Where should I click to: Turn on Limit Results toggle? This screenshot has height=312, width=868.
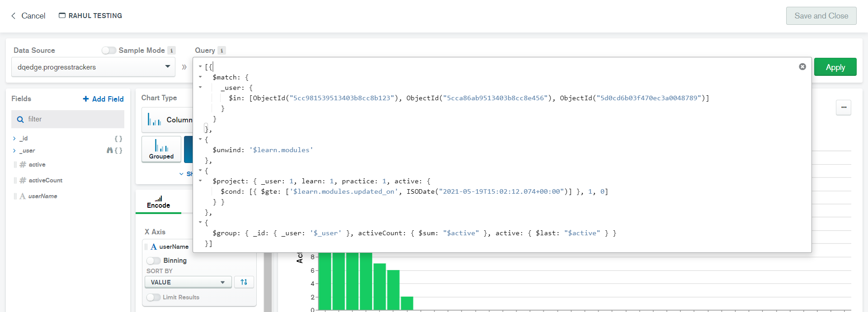tap(154, 297)
